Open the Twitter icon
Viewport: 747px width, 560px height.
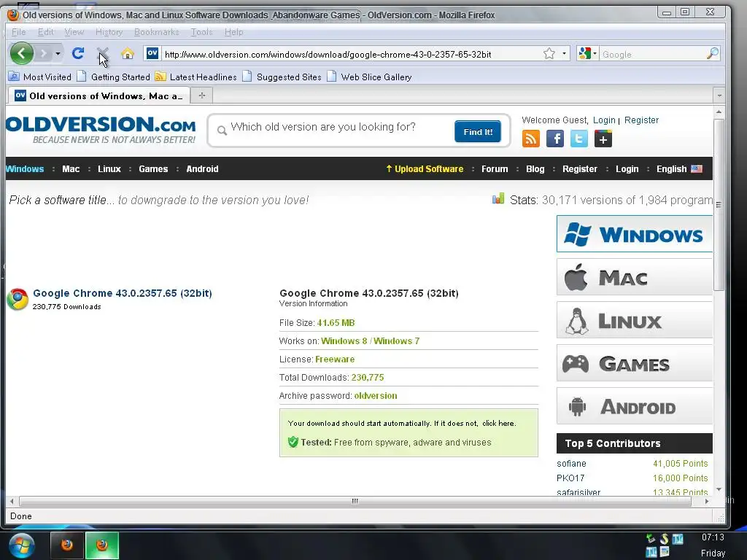(578, 139)
